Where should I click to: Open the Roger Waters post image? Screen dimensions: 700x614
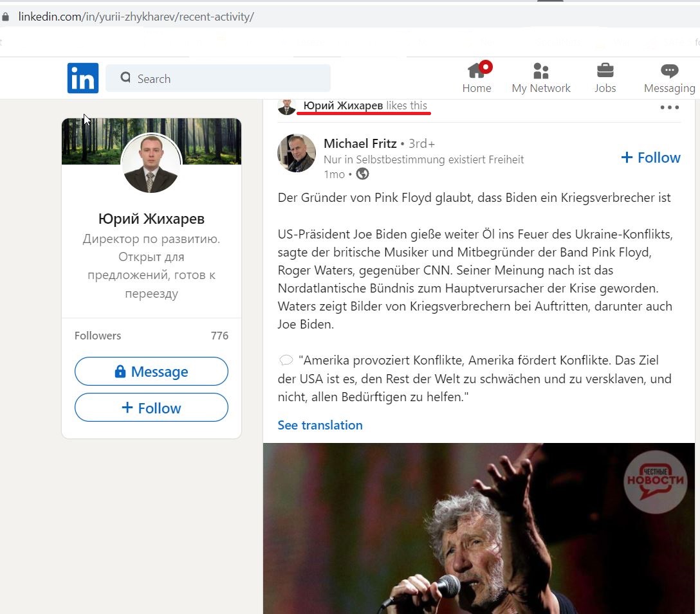[479, 528]
